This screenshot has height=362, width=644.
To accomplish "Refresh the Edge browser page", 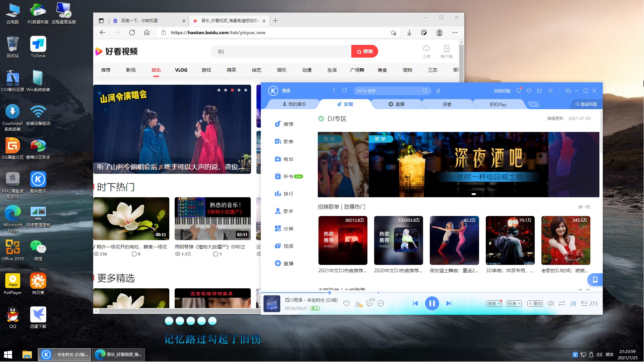I will [132, 32].
